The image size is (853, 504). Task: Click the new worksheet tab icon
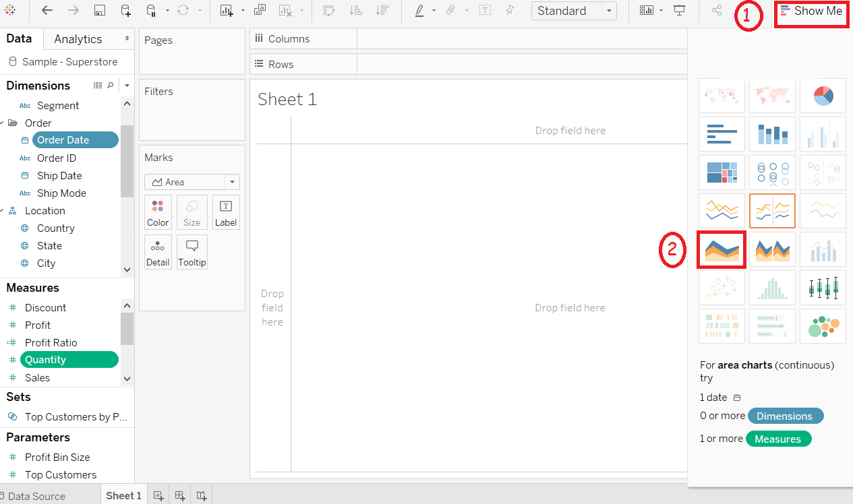[158, 496]
